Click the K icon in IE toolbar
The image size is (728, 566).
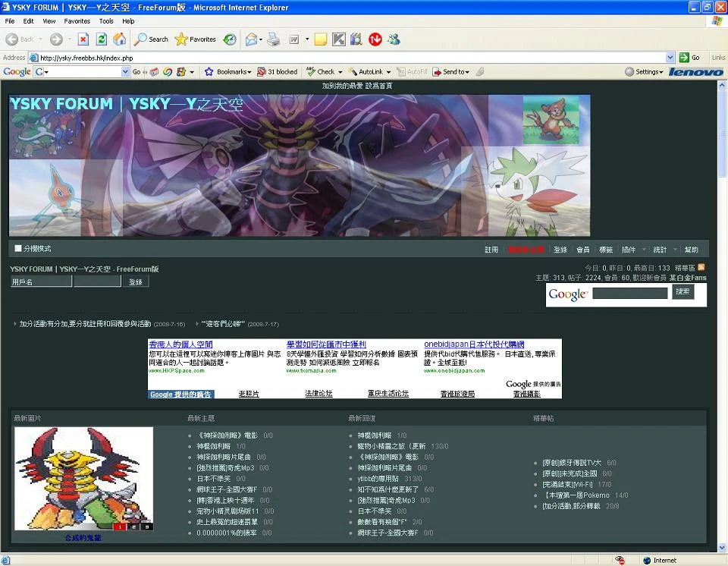coord(339,39)
